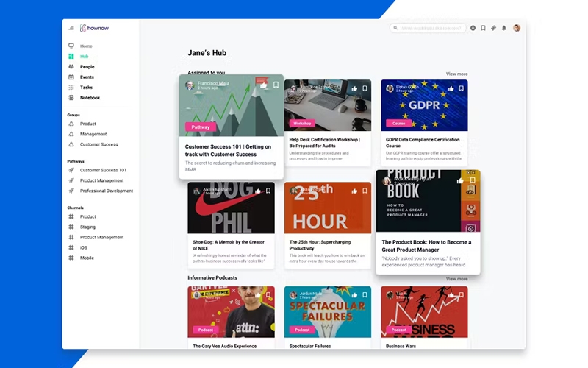The width and height of the screenshot is (588, 368).
Task: Click the add content plus icon in top bar
Action: pyautogui.click(x=473, y=28)
